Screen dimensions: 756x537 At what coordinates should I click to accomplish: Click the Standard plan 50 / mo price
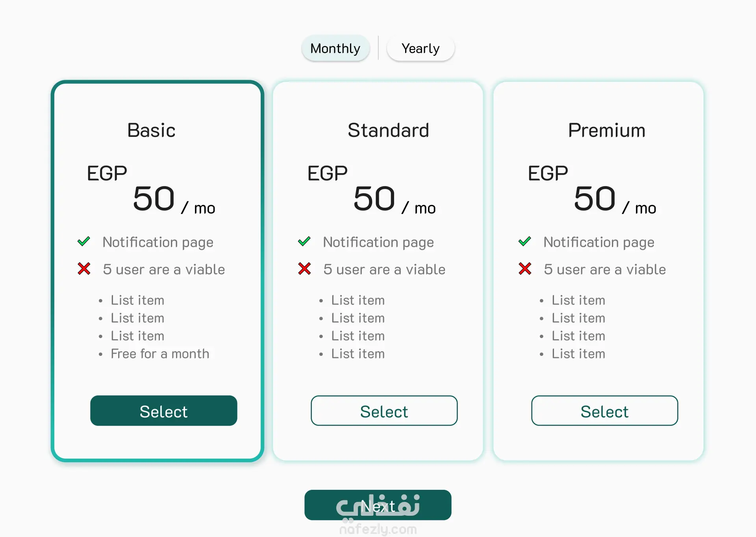tap(395, 200)
